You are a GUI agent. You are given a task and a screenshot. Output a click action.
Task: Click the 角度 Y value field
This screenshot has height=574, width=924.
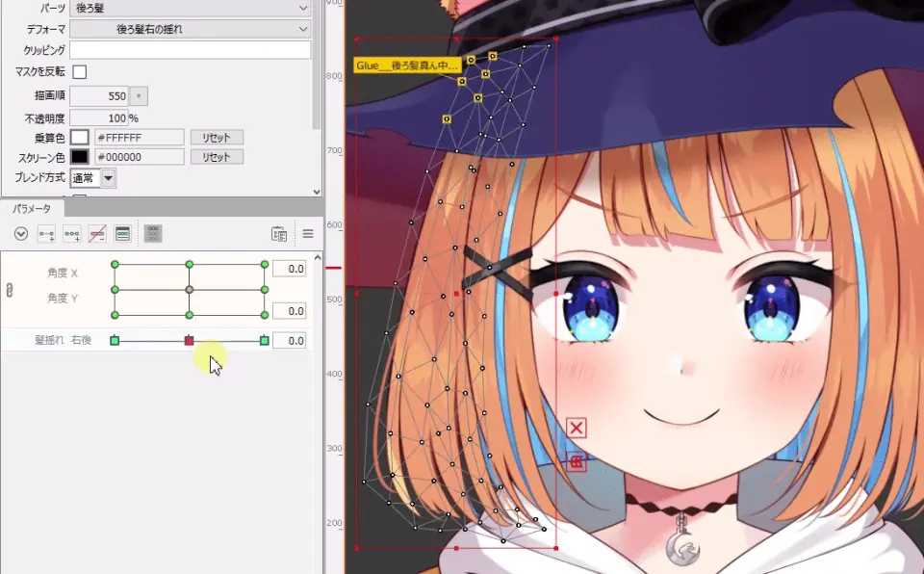click(290, 311)
